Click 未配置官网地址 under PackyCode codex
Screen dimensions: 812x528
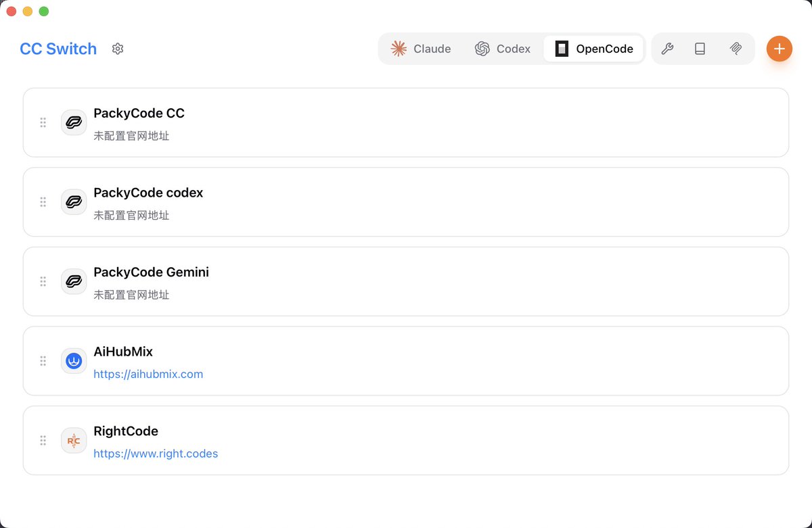click(131, 216)
